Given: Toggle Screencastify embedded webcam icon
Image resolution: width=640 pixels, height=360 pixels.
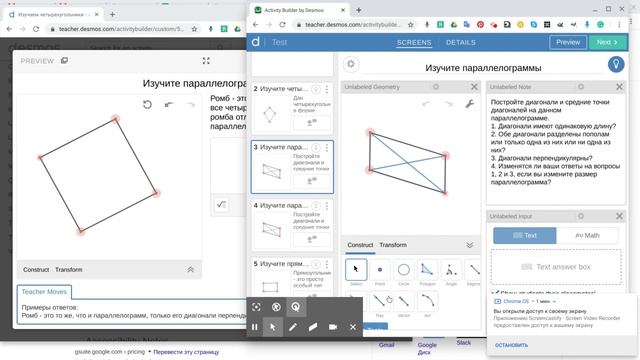Looking at the screenshot, I should tap(333, 327).
